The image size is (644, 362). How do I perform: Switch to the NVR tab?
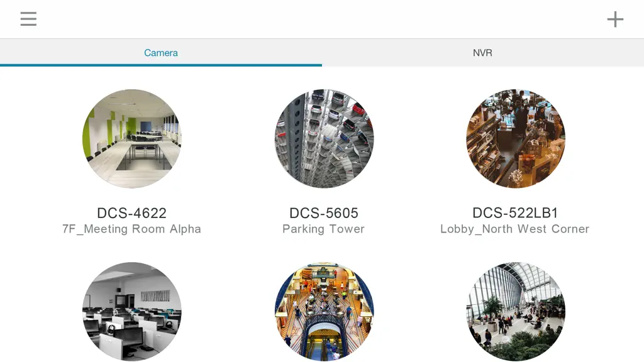pos(482,53)
